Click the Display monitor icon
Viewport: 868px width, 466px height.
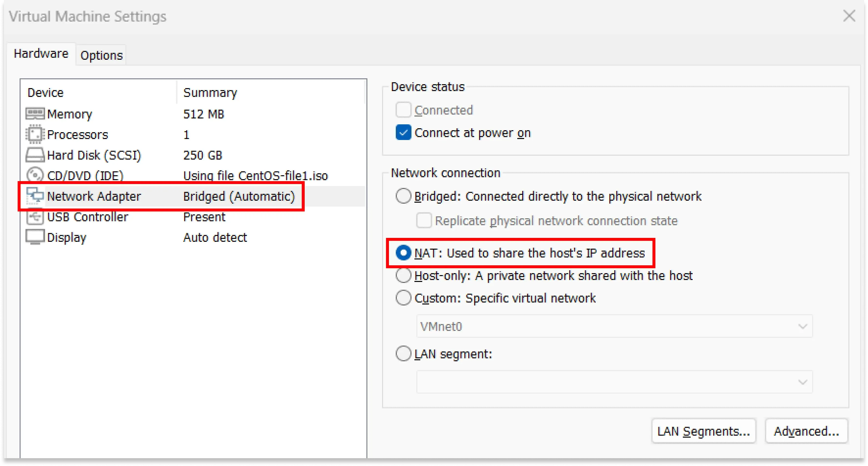click(35, 237)
